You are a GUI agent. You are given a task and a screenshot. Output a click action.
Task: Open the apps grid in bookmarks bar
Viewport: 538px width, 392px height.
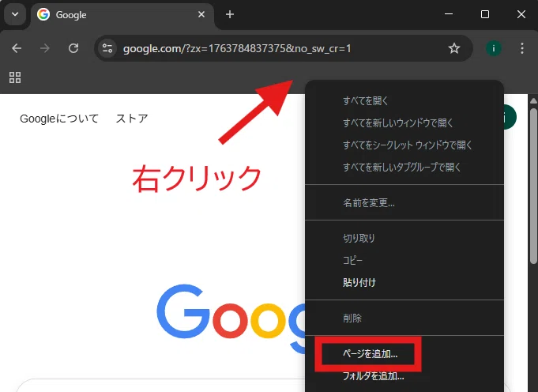click(15, 77)
